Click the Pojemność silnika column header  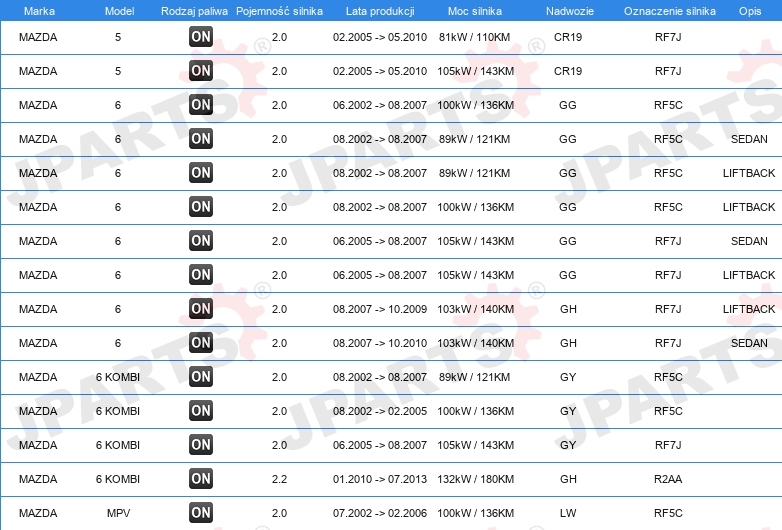tap(279, 11)
